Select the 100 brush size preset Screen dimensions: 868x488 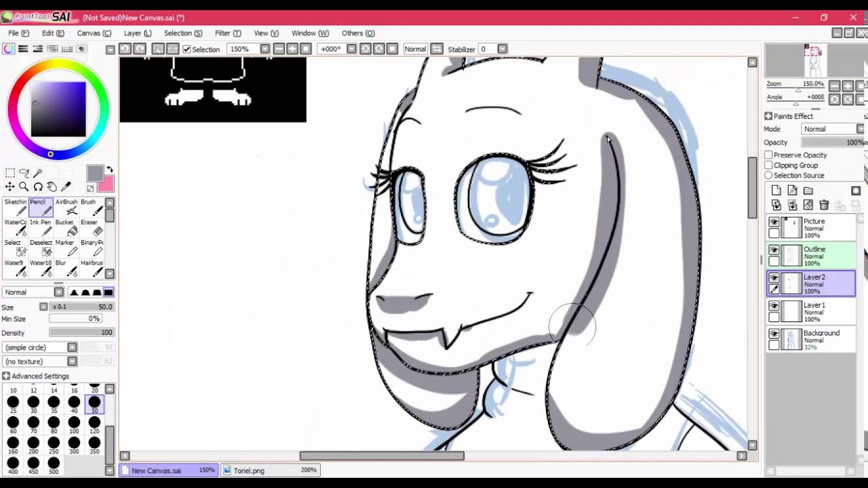coord(74,425)
